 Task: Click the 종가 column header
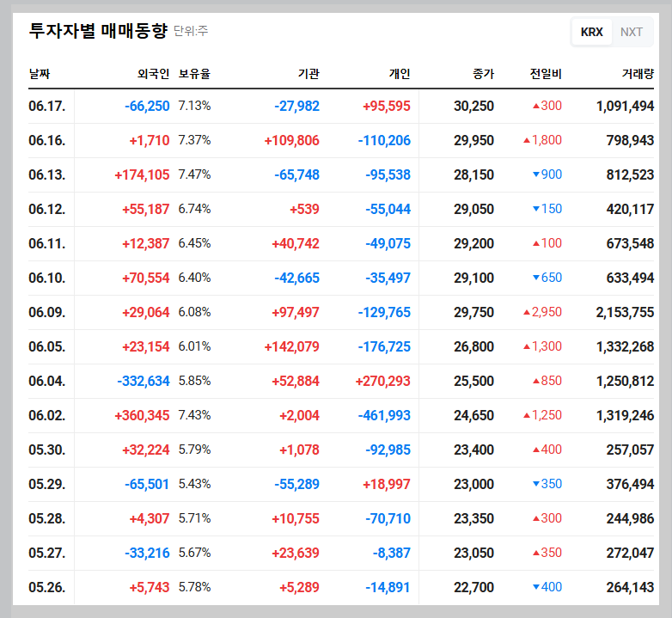click(484, 74)
